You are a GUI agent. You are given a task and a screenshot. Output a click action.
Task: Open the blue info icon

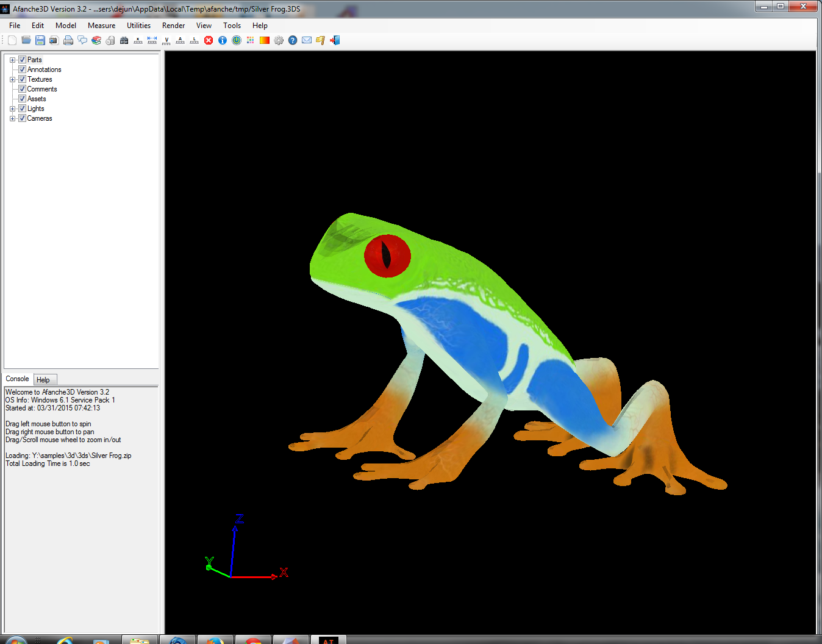click(x=223, y=40)
